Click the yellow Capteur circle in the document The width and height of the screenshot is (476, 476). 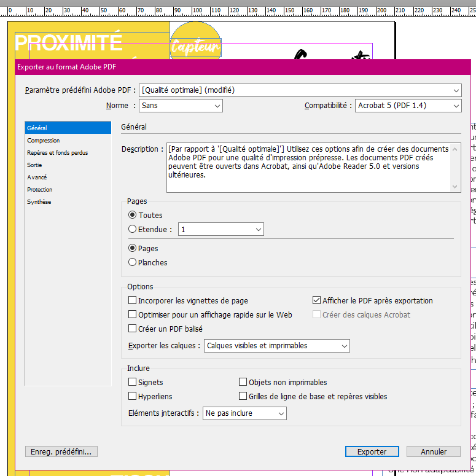pyautogui.click(x=195, y=40)
